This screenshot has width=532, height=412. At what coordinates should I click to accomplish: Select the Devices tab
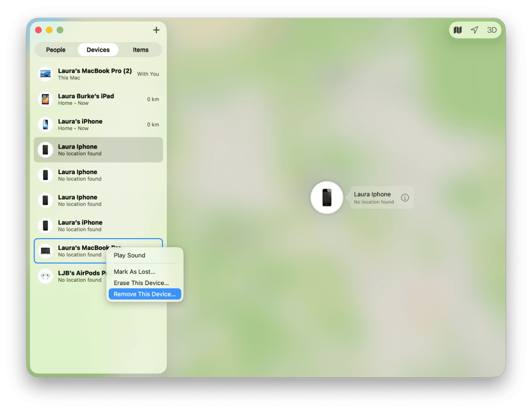point(98,50)
